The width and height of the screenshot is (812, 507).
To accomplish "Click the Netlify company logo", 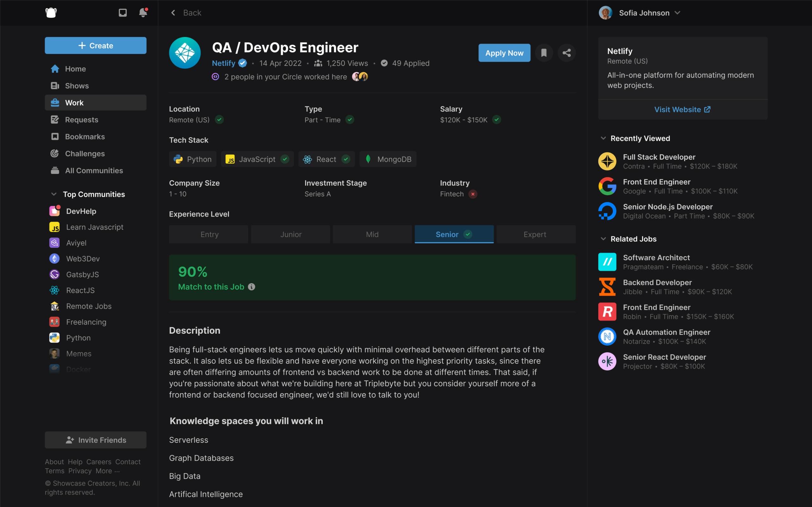I will point(185,53).
